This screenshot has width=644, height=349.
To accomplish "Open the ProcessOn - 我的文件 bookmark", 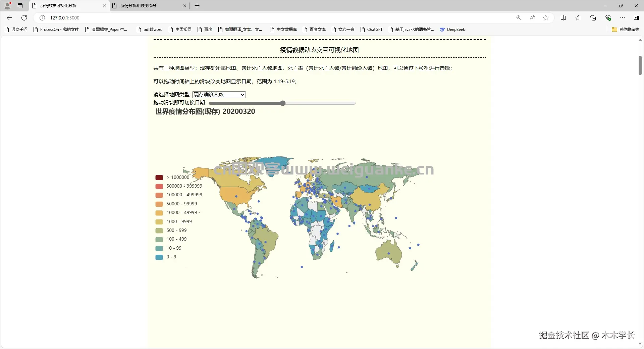I will tap(56, 30).
